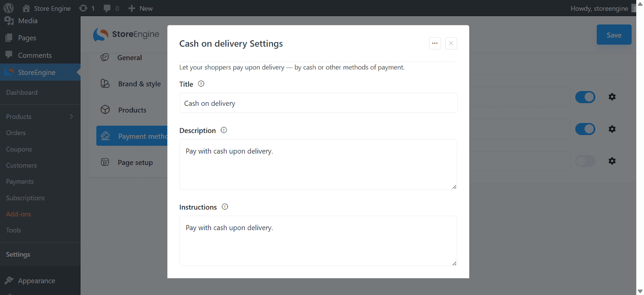Open Coupons submenu item
The height and width of the screenshot is (295, 644).
(19, 149)
